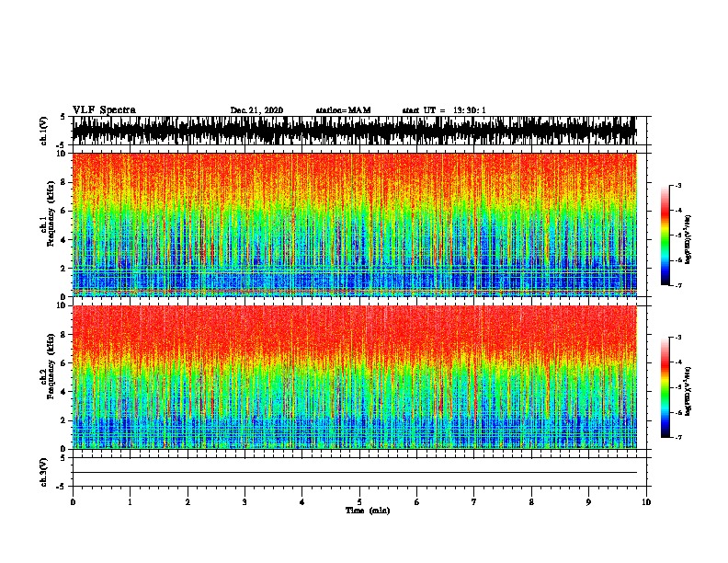Click the "station=MAM" header label

pos(343,110)
